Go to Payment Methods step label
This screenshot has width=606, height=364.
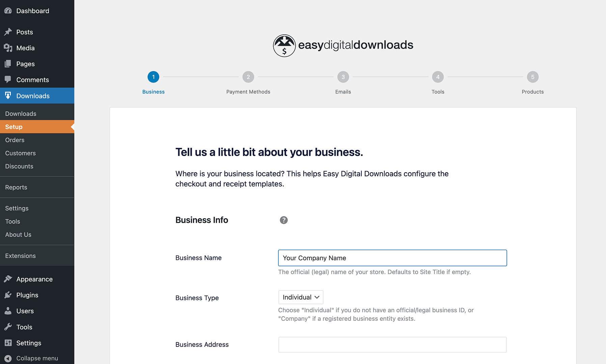[248, 92]
